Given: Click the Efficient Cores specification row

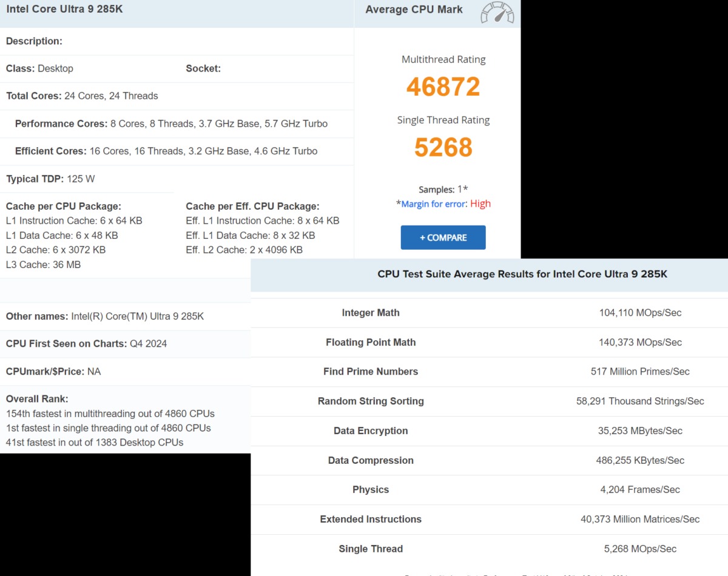Looking at the screenshot, I should pos(166,151).
